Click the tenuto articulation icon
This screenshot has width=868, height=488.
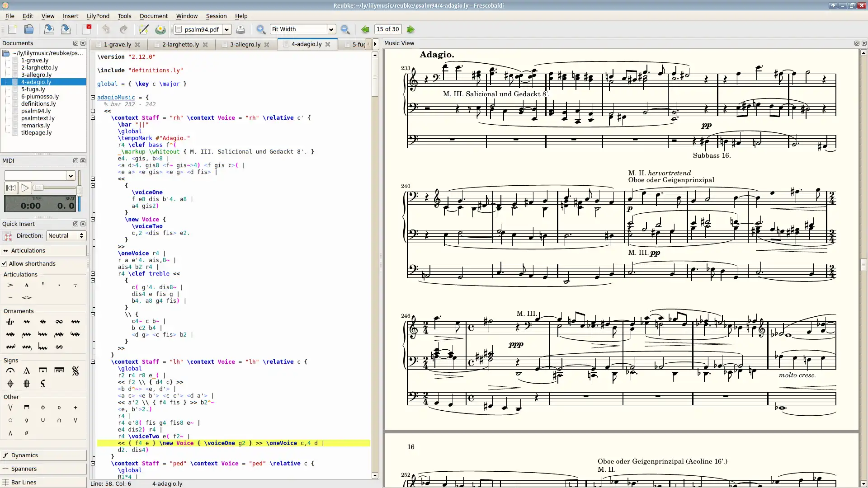pyautogui.click(x=10, y=296)
